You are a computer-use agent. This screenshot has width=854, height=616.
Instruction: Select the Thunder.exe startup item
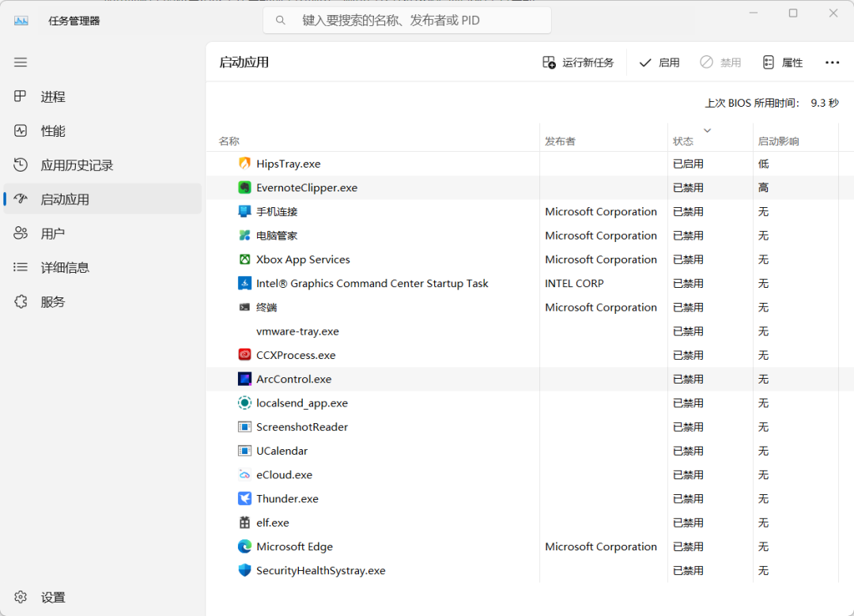(287, 499)
